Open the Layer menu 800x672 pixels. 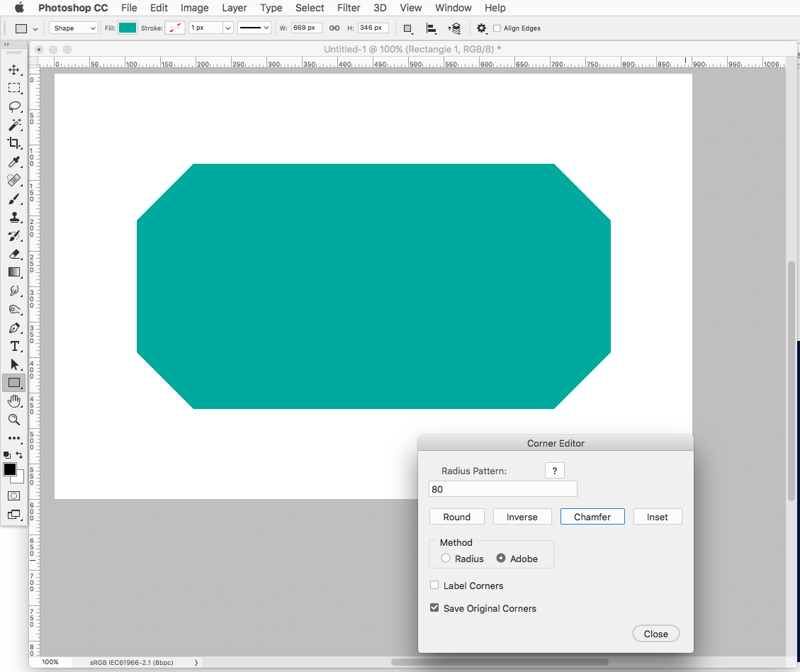coord(234,8)
